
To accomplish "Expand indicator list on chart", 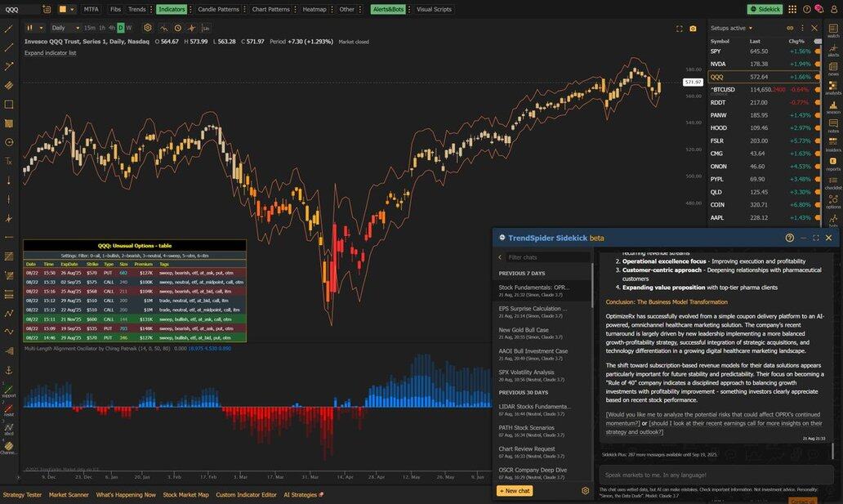I will (50, 53).
